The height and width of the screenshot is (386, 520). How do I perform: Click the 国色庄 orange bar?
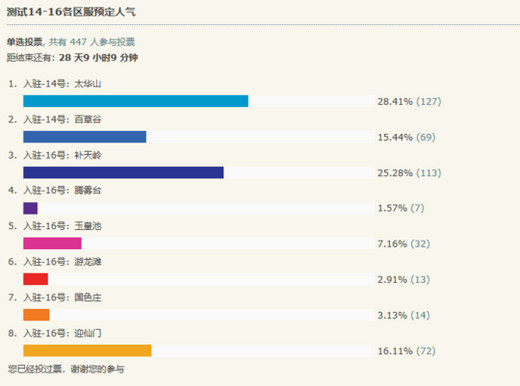click(36, 315)
